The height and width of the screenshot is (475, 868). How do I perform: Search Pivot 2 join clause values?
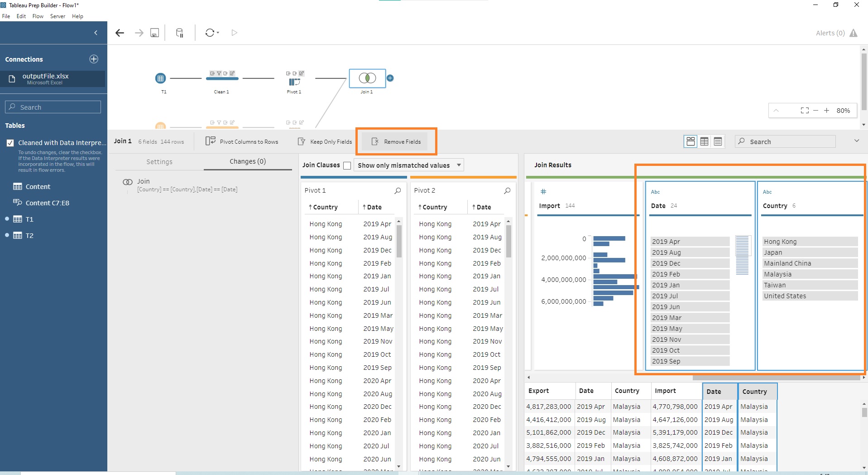coord(507,191)
